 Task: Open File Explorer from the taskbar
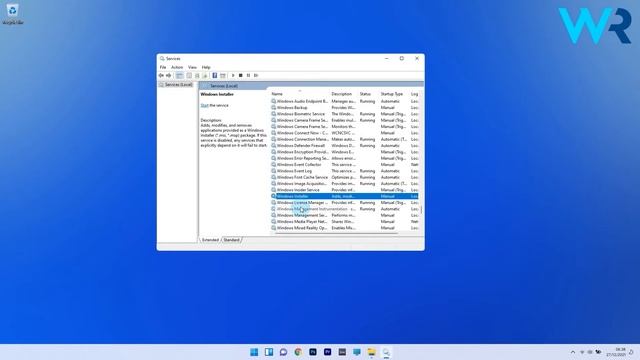tap(371, 352)
